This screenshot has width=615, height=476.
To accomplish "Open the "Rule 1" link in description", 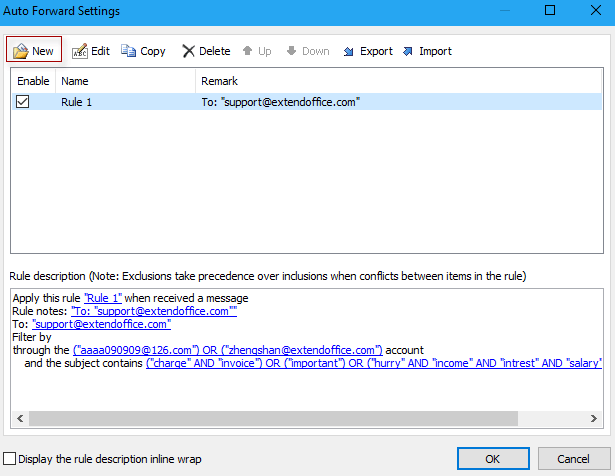I will pos(104,298).
